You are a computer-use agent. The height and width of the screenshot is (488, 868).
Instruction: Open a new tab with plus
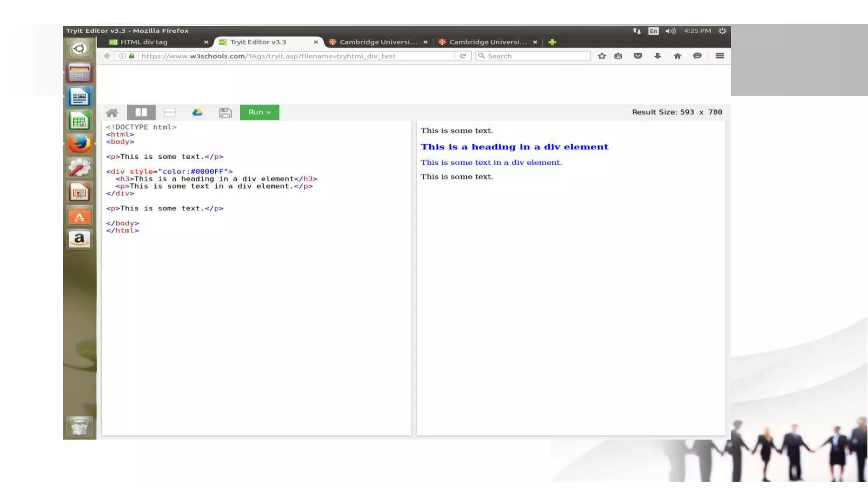[x=552, y=42]
